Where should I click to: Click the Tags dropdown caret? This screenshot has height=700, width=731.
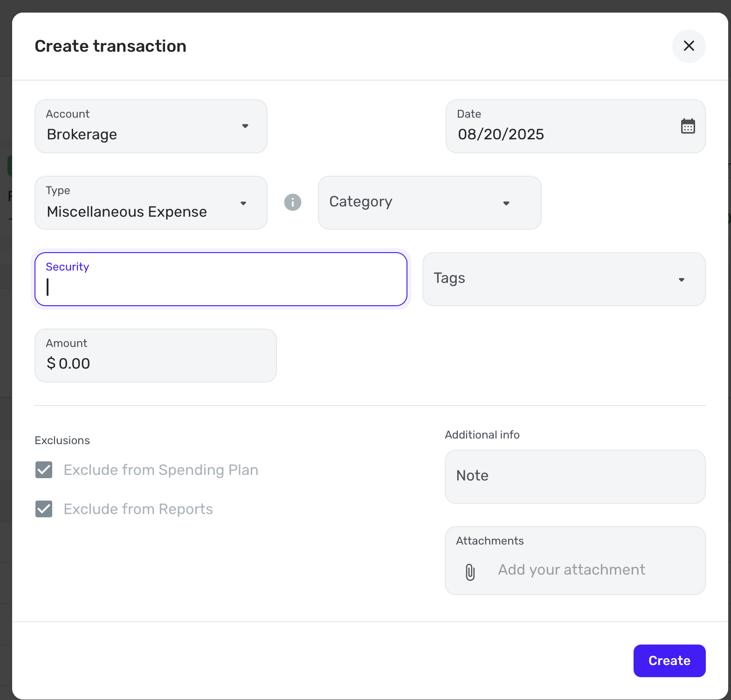681,280
